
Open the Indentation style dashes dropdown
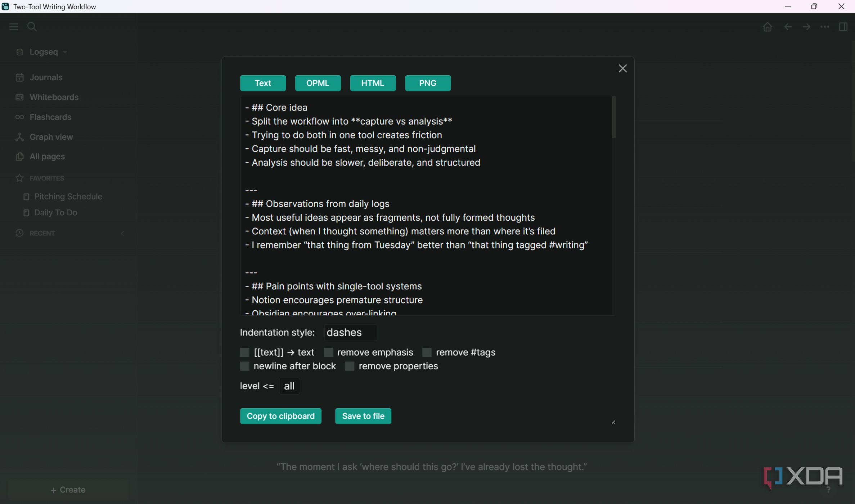point(350,332)
